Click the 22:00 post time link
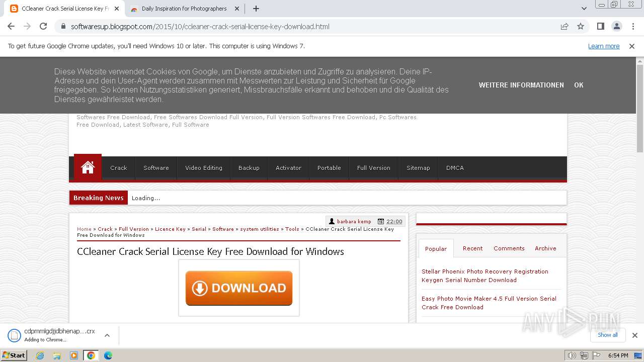644x362 pixels. [394, 221]
